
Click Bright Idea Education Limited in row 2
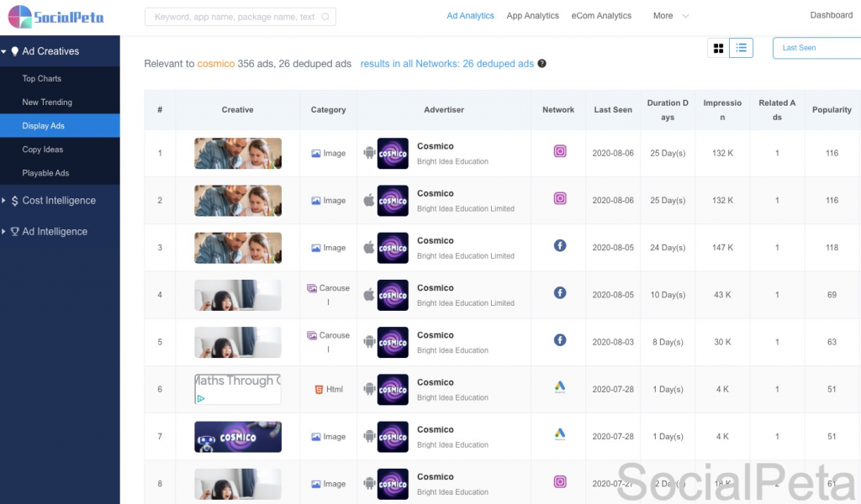tap(466, 208)
